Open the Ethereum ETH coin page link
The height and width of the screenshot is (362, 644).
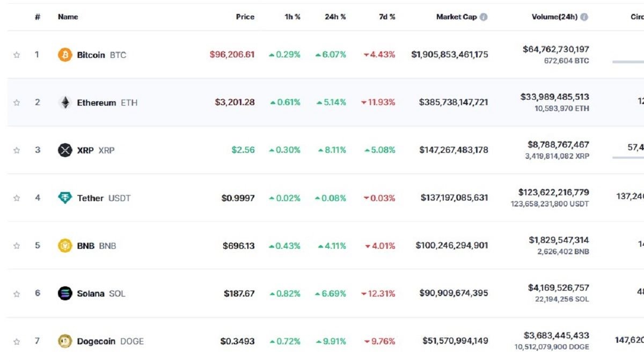tap(107, 102)
